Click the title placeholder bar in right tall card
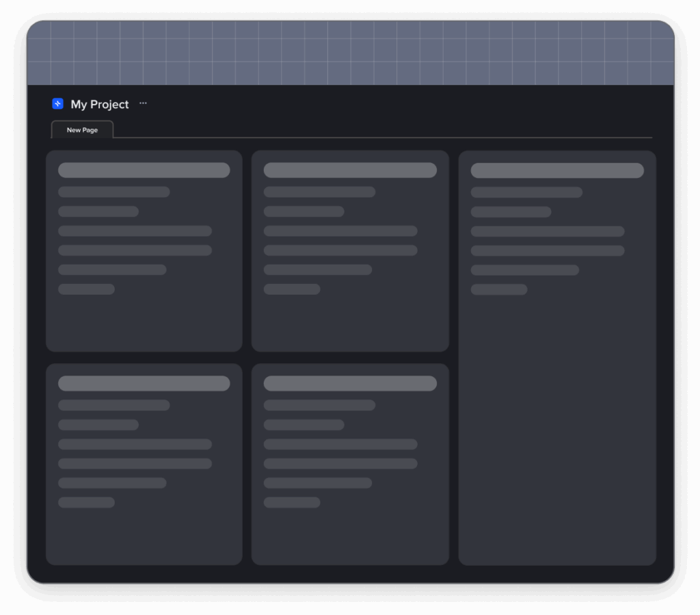 tap(557, 170)
